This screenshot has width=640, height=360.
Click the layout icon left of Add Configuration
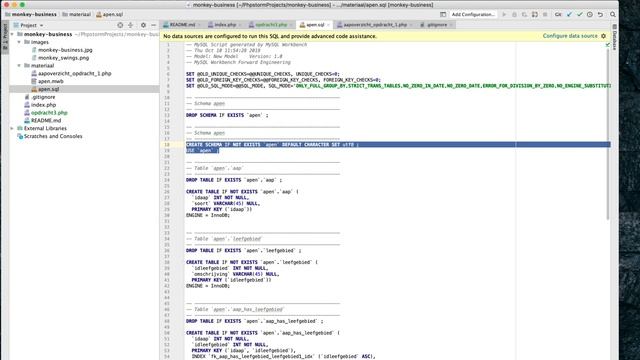[x=443, y=14]
